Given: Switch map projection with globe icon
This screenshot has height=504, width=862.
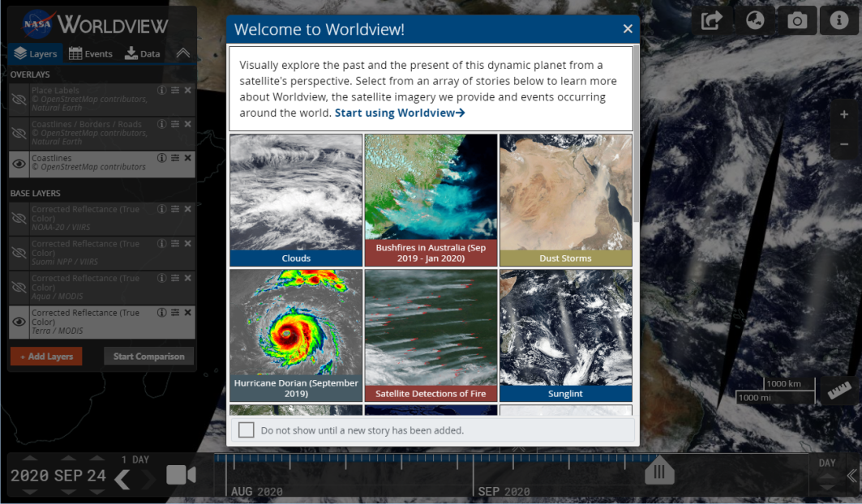Looking at the screenshot, I should click(x=755, y=21).
